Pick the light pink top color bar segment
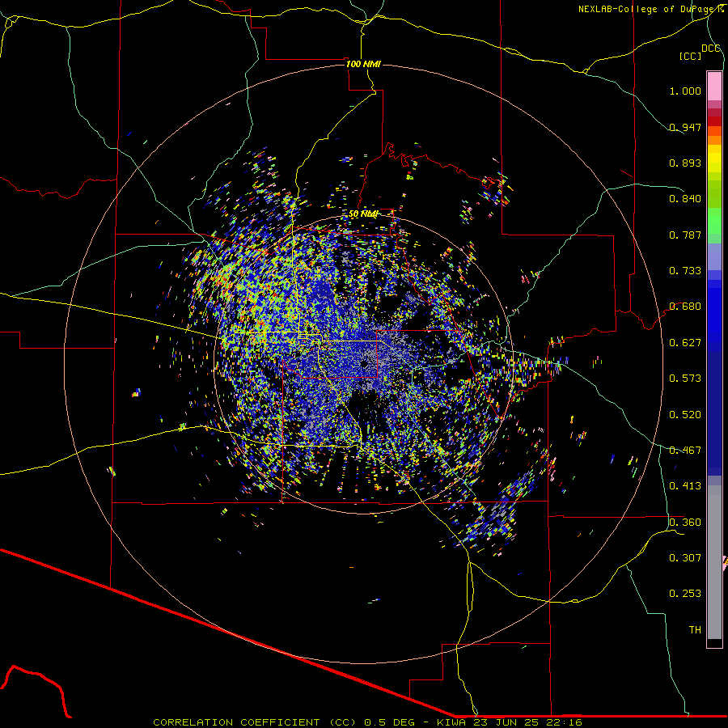Viewport: 728px width, 728px height. [714, 87]
